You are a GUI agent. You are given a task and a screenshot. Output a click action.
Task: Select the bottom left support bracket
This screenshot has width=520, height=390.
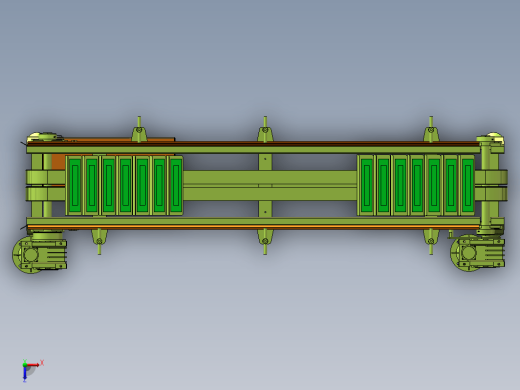point(99,241)
